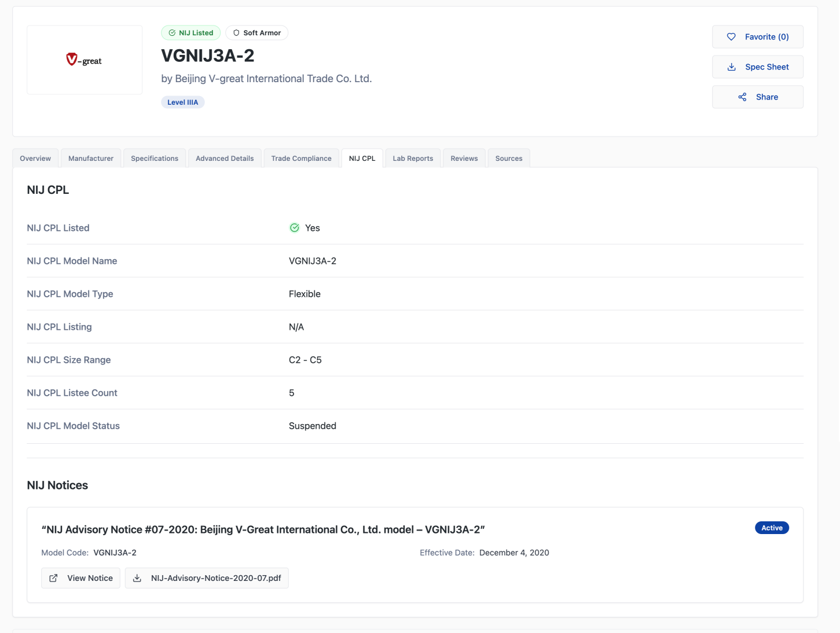The height and width of the screenshot is (633, 840).
Task: Click the C2 - C5 size range value
Action: pyautogui.click(x=305, y=360)
